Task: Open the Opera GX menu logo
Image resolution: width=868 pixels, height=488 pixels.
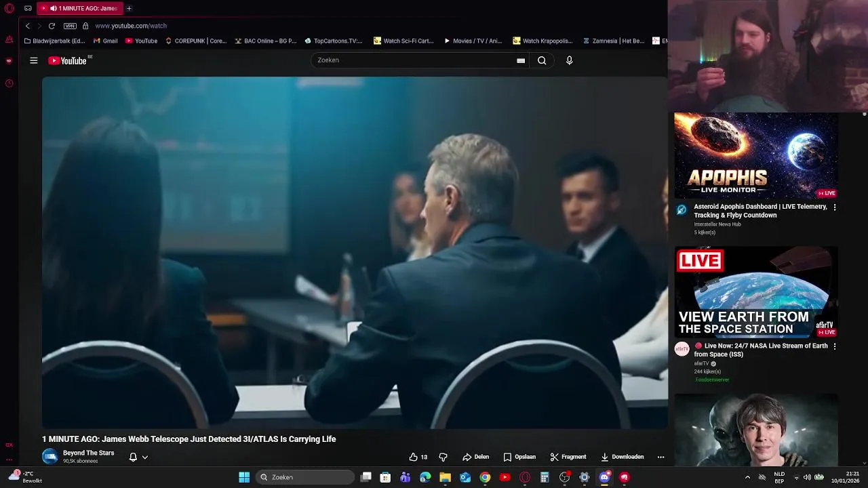Action: (x=9, y=8)
